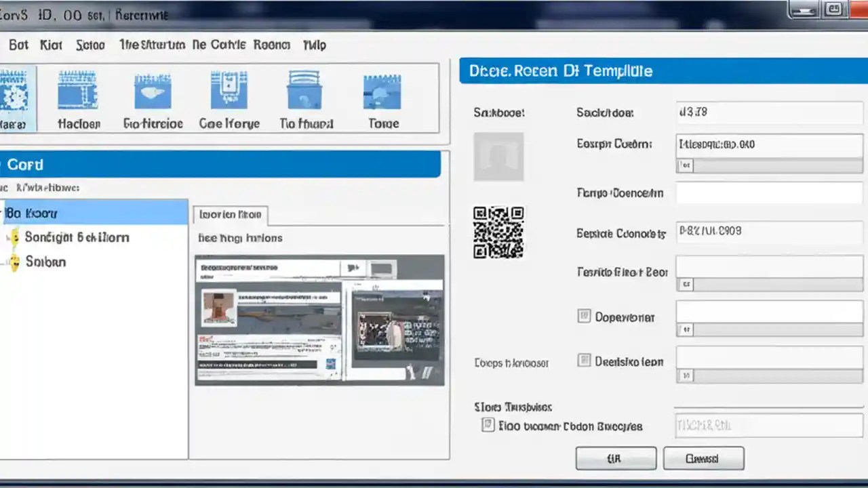
Task: Open the Help menu
Action: pyautogui.click(x=314, y=45)
